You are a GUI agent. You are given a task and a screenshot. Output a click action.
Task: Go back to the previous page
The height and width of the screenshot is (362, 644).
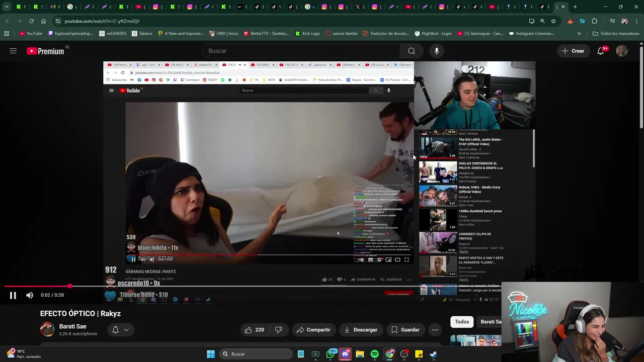[x=7, y=21]
